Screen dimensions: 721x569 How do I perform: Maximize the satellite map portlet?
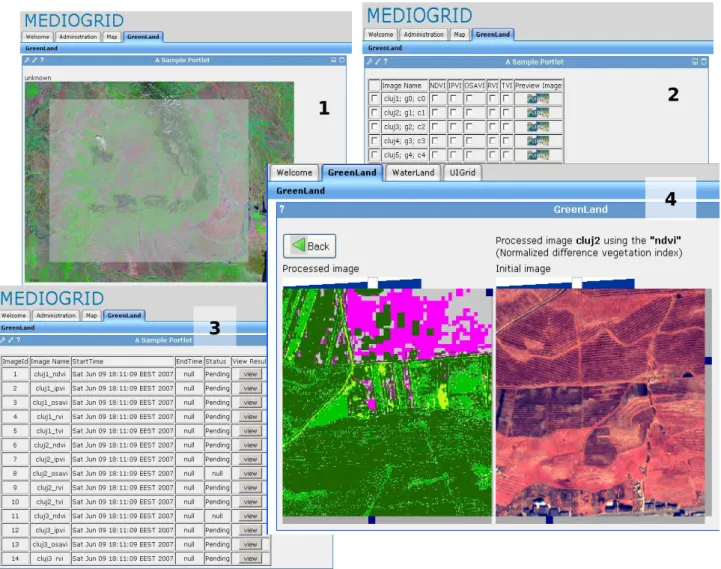(x=342, y=60)
